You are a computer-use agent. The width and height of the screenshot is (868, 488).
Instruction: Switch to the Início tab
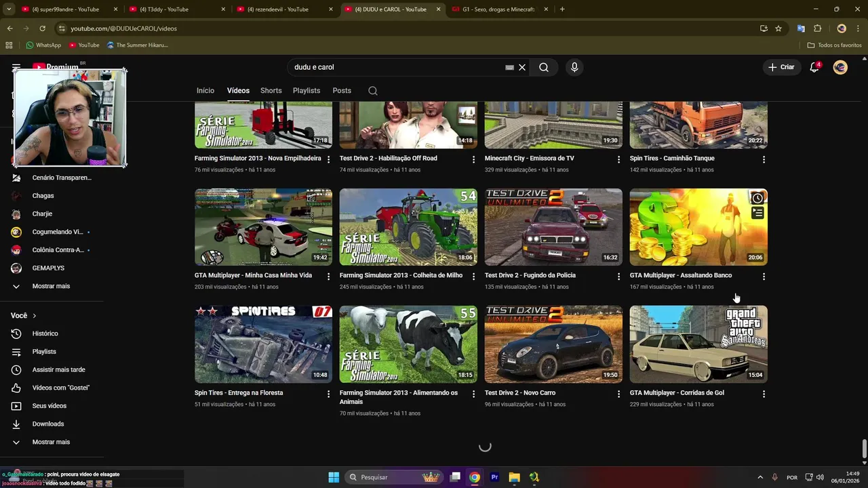tap(205, 91)
